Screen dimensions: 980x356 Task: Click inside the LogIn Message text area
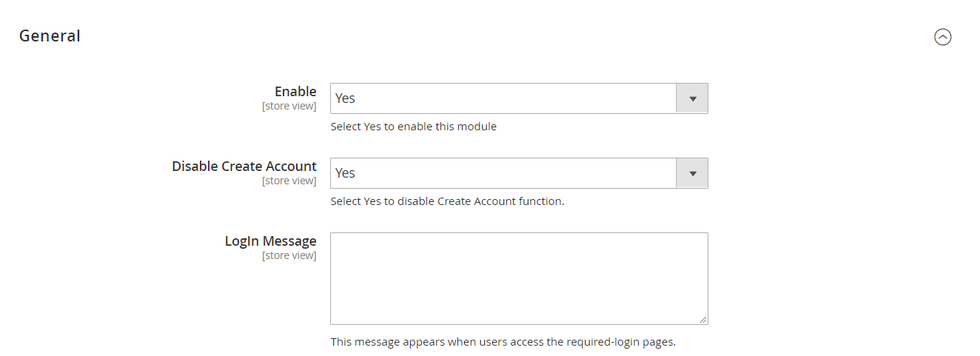pos(518,278)
